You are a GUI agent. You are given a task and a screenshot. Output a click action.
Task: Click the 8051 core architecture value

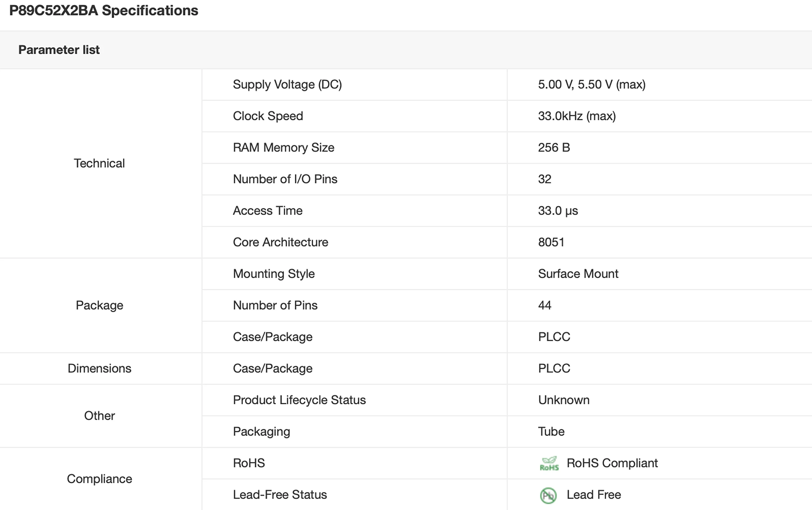click(551, 242)
